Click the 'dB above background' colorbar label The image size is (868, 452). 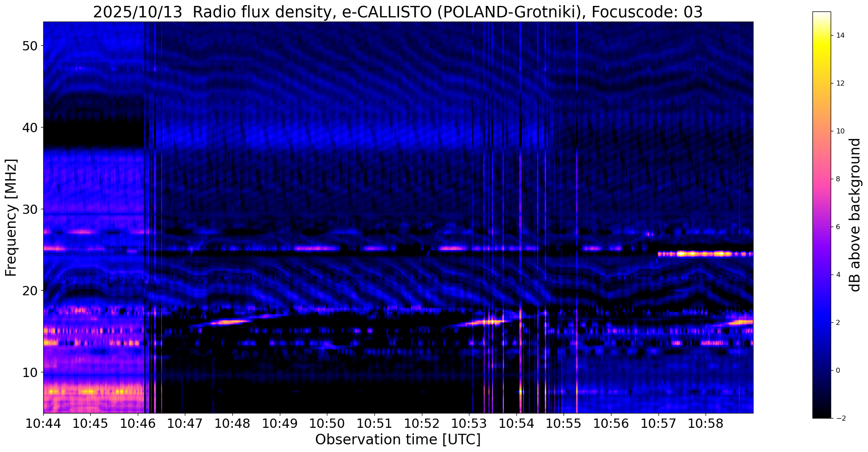point(855,215)
